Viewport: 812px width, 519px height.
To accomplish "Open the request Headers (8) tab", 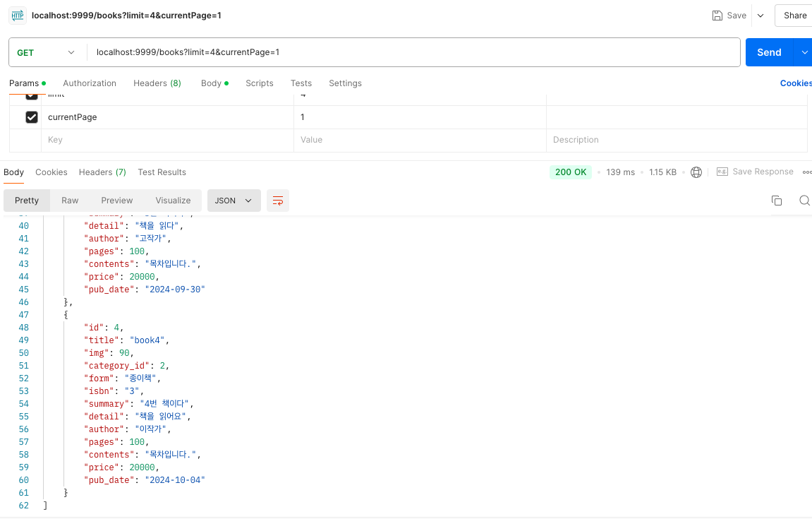I will point(157,83).
